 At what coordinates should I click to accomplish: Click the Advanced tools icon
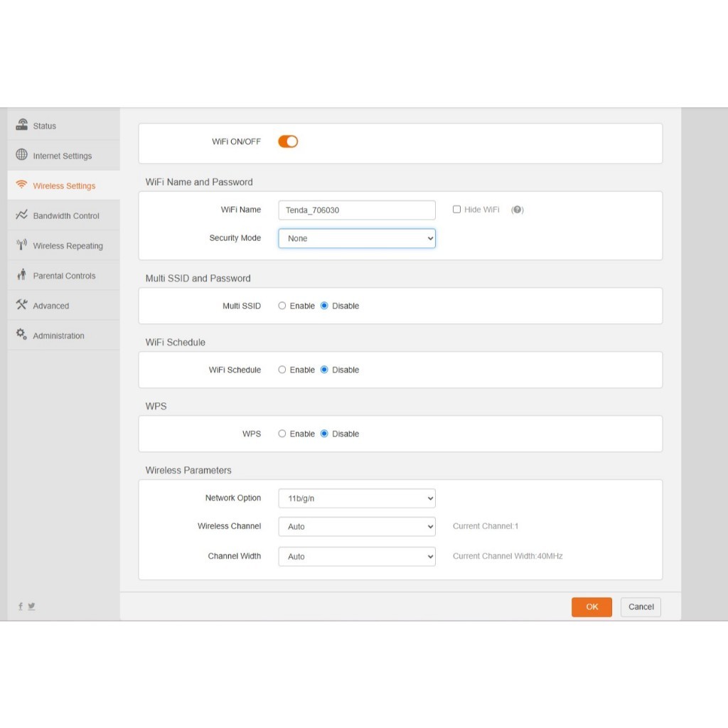click(22, 305)
